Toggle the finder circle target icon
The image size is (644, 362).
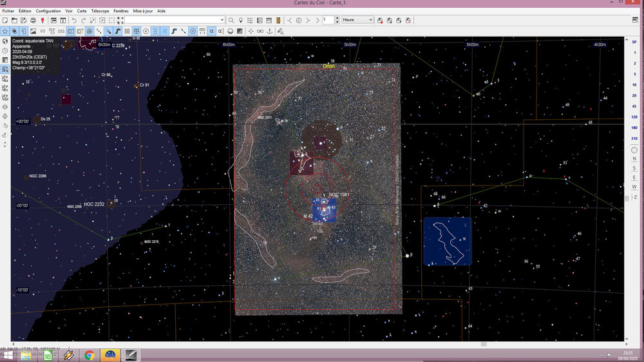point(193,31)
